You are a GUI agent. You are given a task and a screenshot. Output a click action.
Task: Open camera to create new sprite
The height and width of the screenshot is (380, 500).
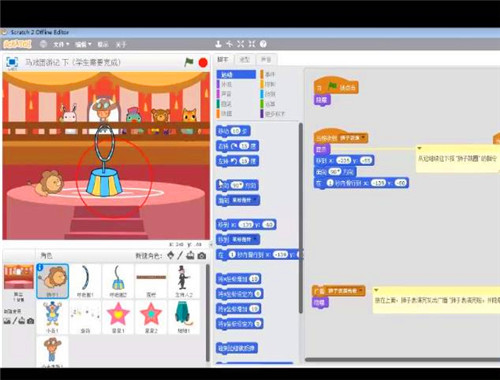[x=202, y=256]
